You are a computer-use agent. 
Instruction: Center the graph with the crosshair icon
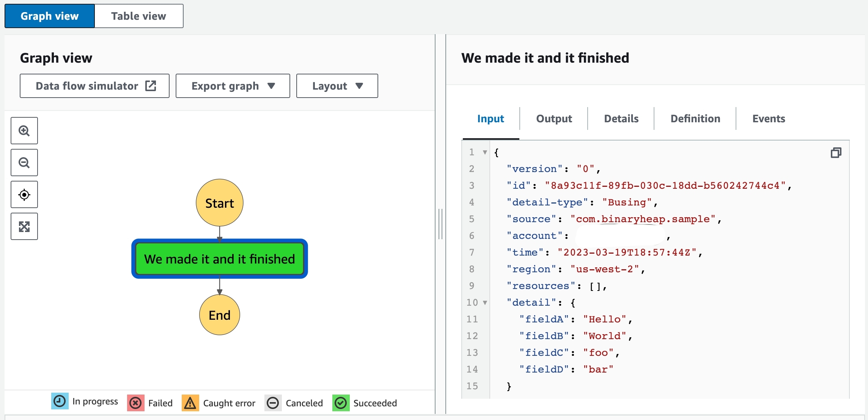coord(24,194)
